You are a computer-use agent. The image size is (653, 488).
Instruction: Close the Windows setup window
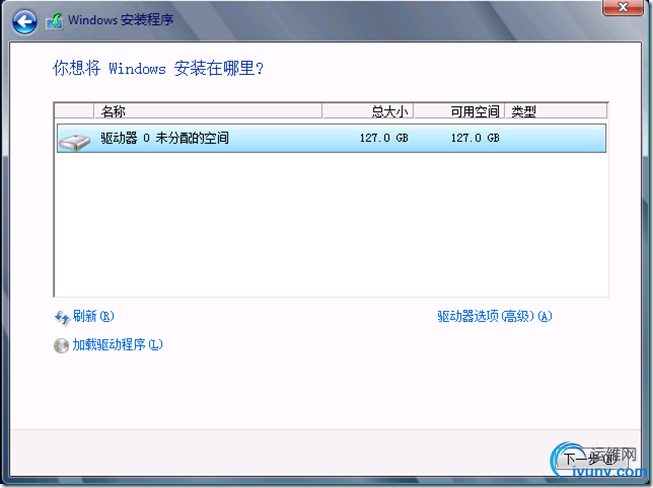click(623, 7)
